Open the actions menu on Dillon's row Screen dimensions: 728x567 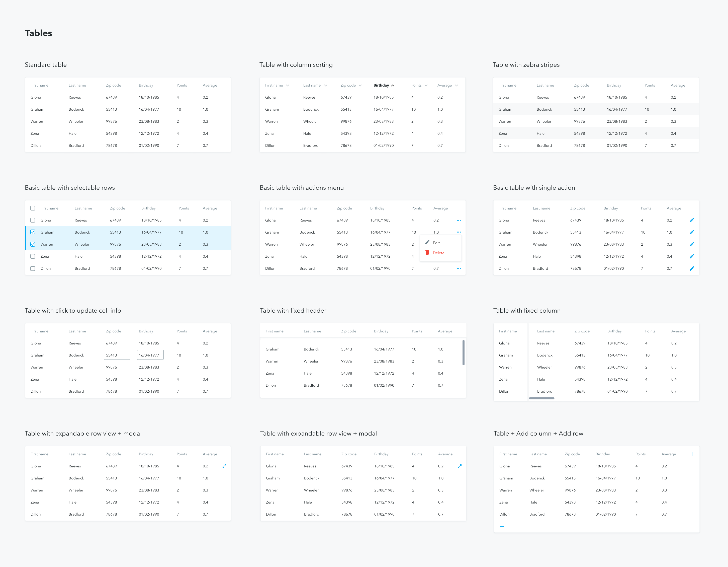(459, 268)
